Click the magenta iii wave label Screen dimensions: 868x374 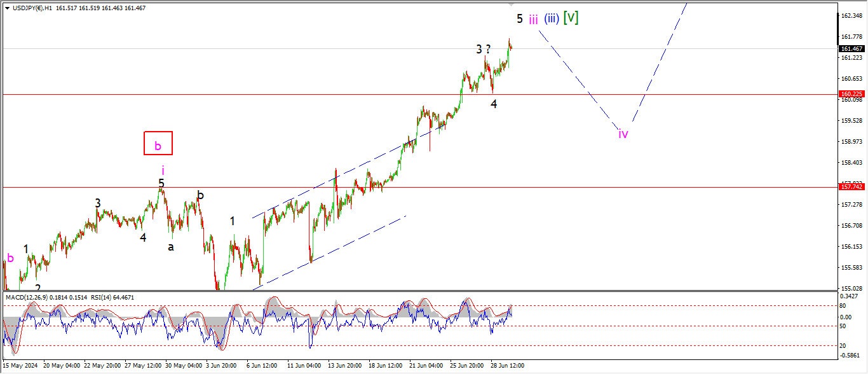point(533,19)
